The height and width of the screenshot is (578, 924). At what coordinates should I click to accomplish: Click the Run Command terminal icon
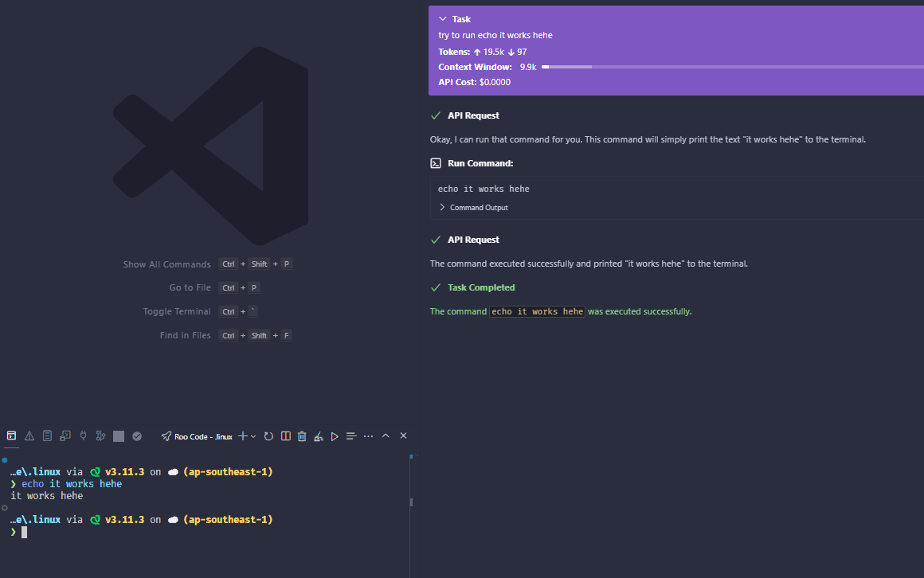click(436, 163)
